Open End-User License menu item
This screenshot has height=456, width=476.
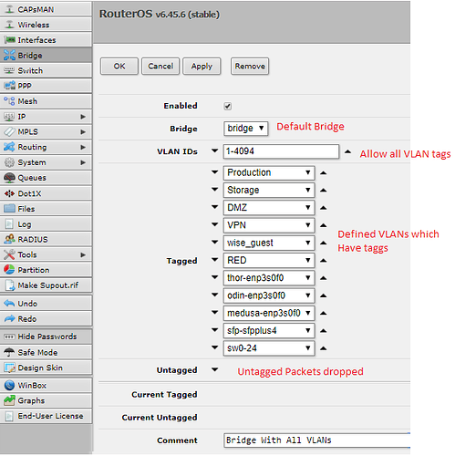46,416
